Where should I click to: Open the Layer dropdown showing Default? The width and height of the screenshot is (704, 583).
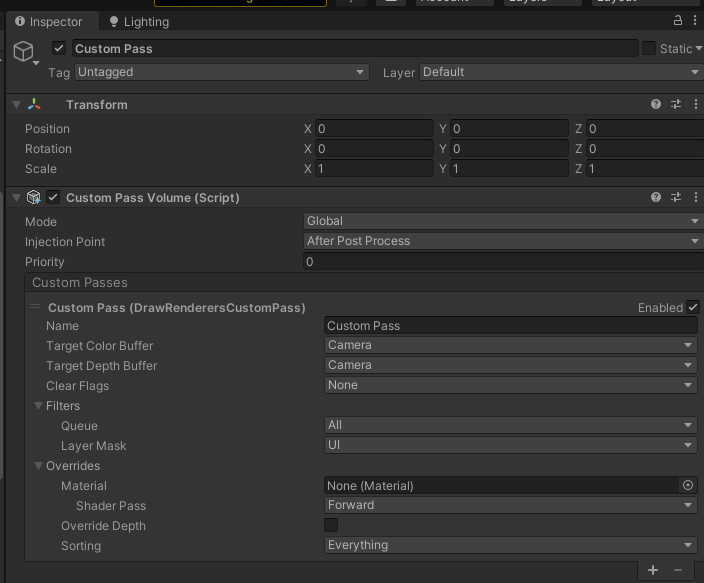pyautogui.click(x=561, y=72)
